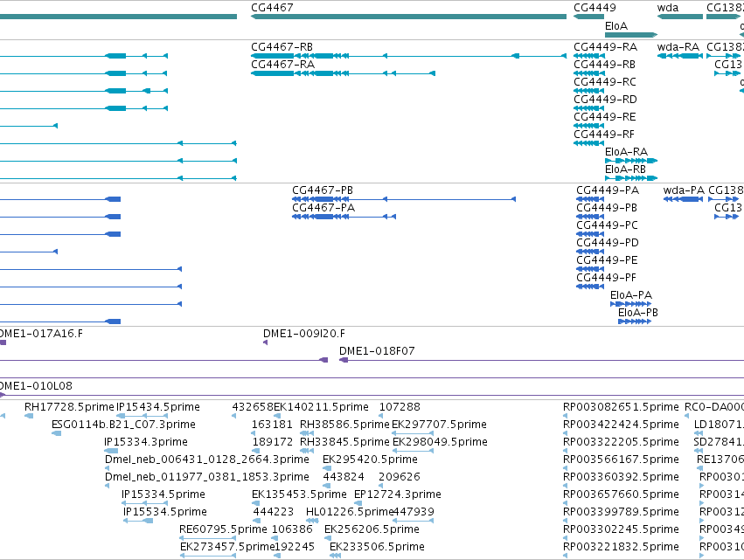Click protein CG4449-PB
Screen dimensions: 744x560
coord(590,217)
